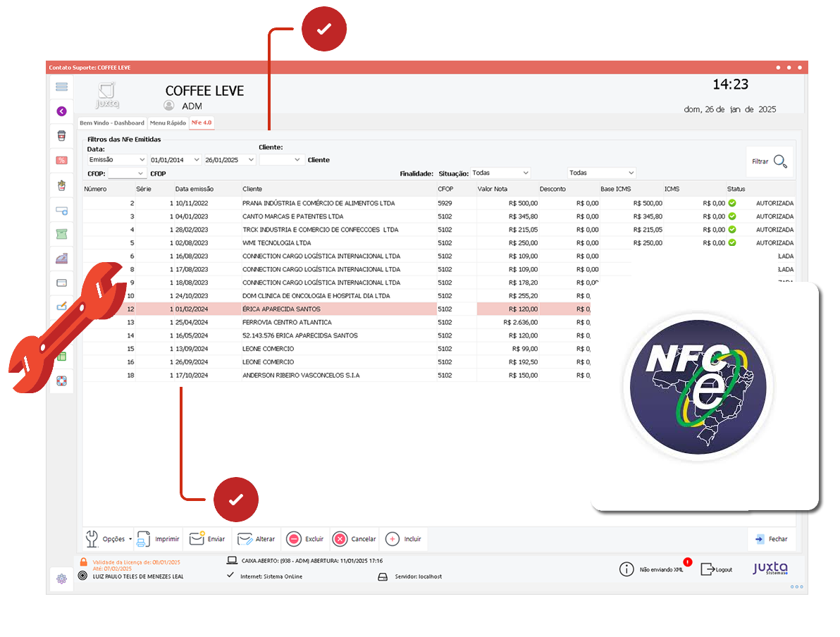840x637 pixels.
Task: Select the ÉRICA APARECIDA SANTOS row
Action: 282,309
